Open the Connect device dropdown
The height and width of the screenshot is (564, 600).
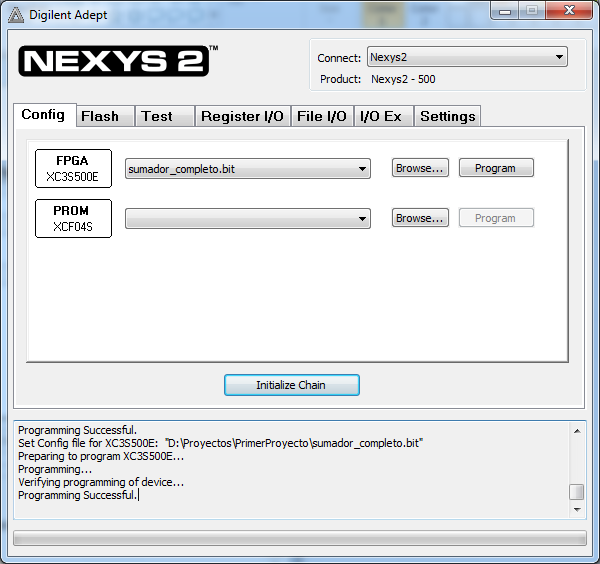(467, 57)
